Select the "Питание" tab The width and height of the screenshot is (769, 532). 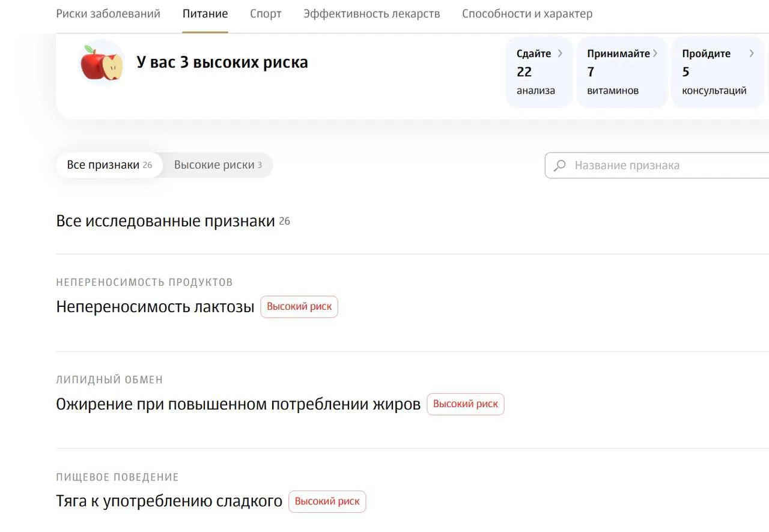click(x=205, y=14)
